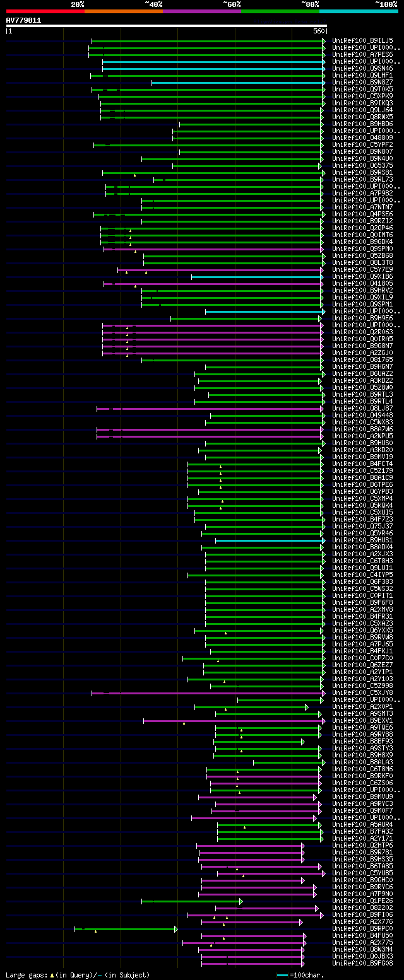Open hit UniRef100_C5XPK9
404x980 pixels.
point(362,96)
